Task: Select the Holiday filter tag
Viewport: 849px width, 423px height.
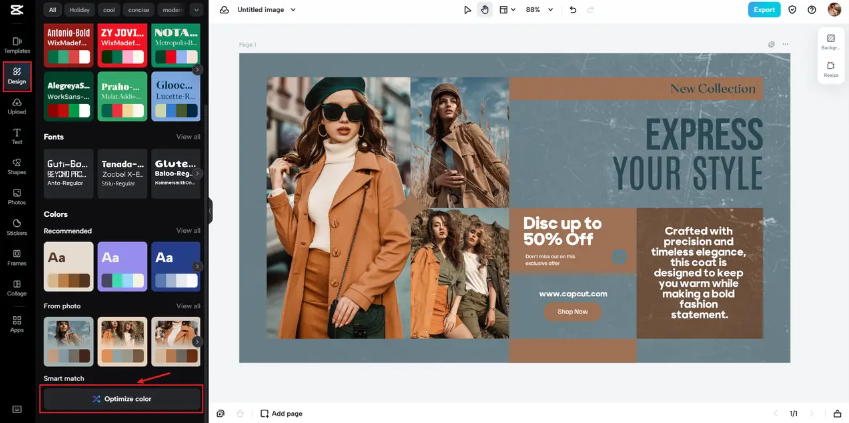Action: (x=79, y=10)
